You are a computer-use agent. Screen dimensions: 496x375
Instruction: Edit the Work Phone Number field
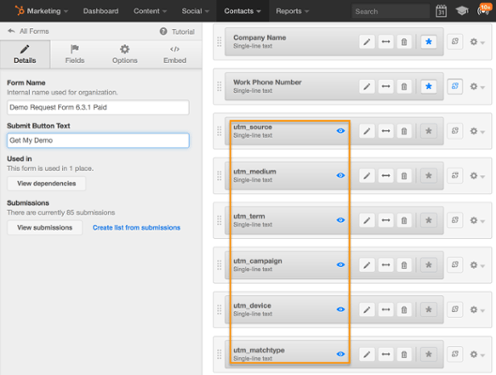pos(367,86)
